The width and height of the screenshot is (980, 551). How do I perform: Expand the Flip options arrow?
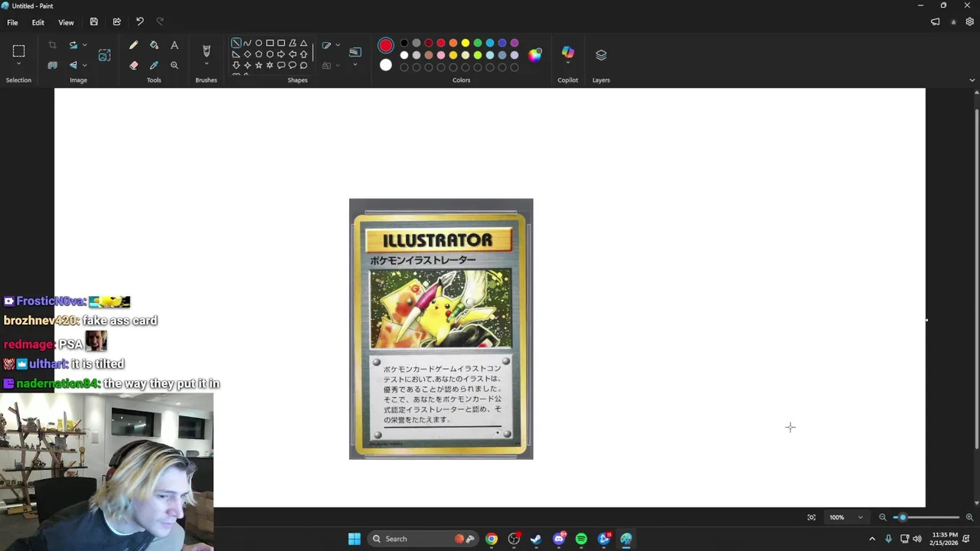pyautogui.click(x=84, y=65)
